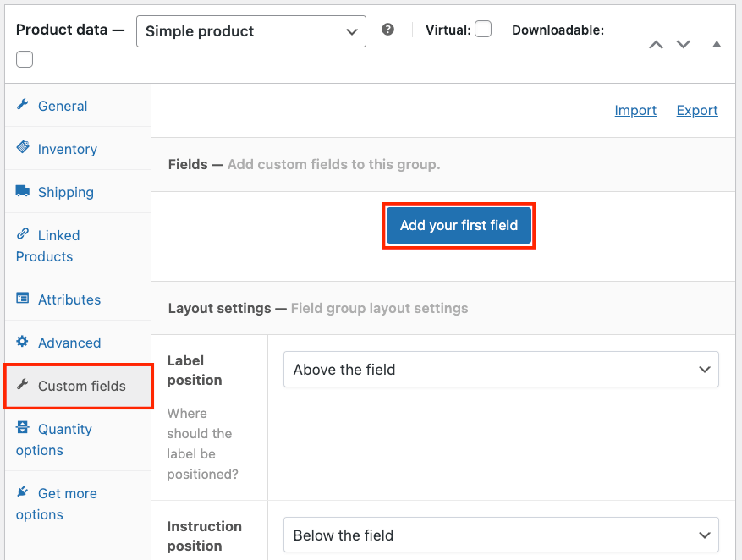Click the Label position label text
Image resolution: width=742 pixels, height=560 pixels.
pos(195,371)
